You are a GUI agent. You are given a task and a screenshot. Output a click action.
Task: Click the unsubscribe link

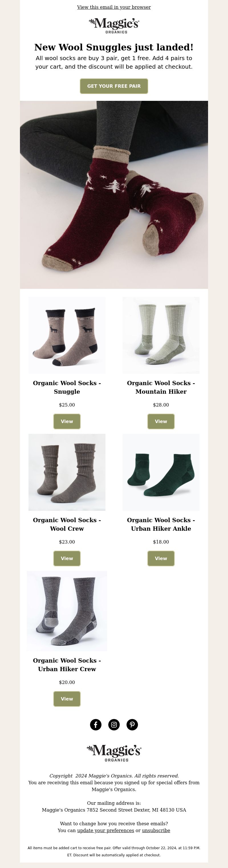coord(156,830)
